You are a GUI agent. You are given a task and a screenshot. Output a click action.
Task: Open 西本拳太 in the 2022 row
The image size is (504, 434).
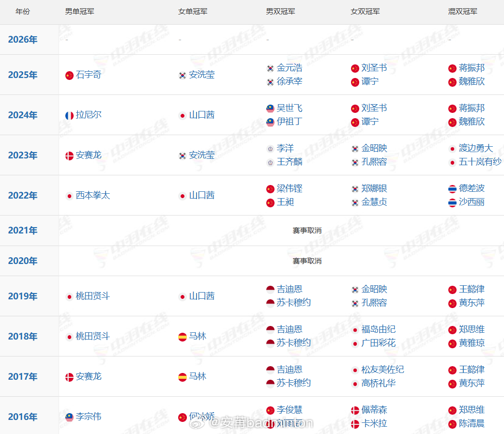[x=93, y=196]
